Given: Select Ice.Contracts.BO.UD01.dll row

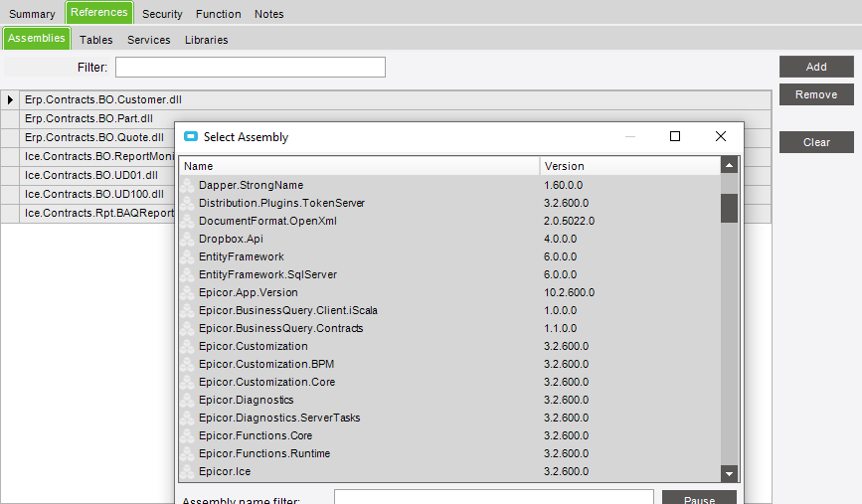Looking at the screenshot, I should [x=91, y=175].
